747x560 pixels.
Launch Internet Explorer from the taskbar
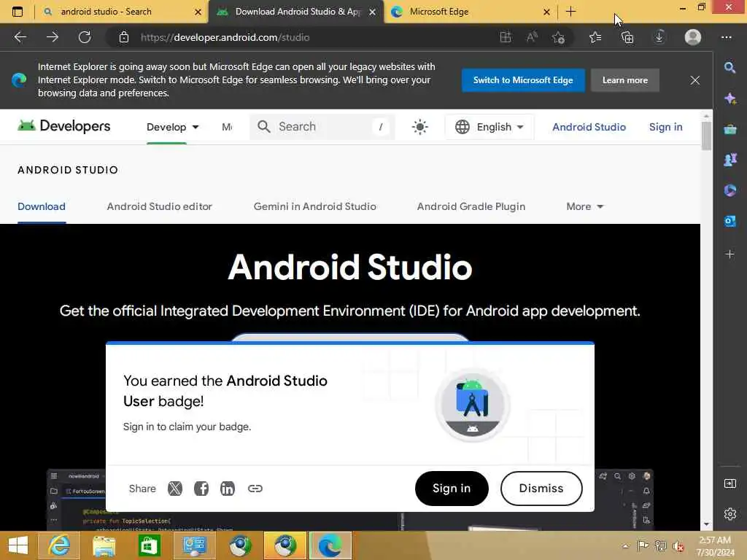click(59, 545)
